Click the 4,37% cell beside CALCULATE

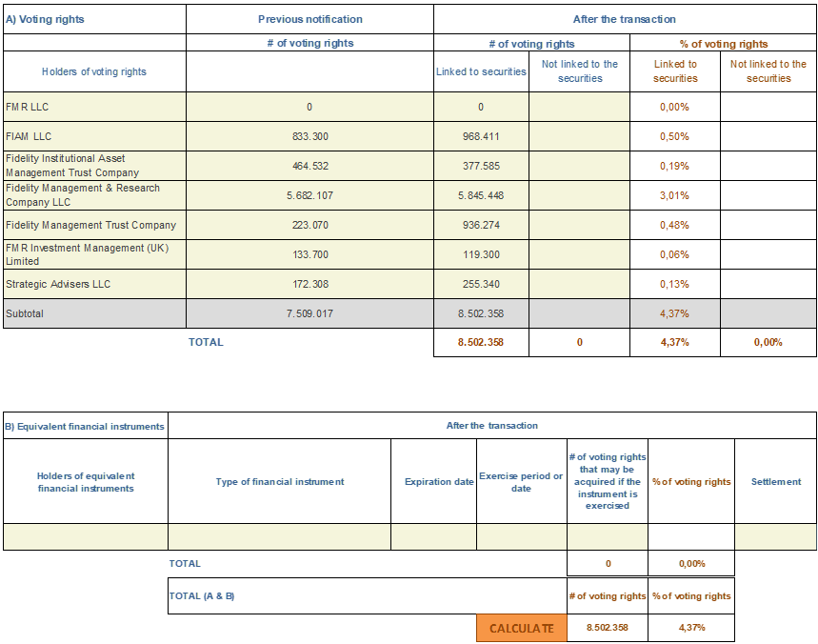(691, 627)
